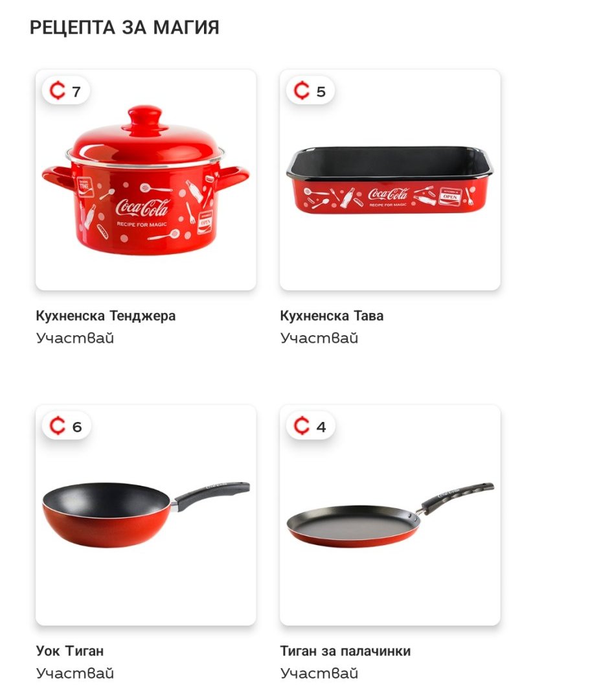This screenshot has height=700, width=612.
Task: Open the wok pan product image
Action: (146, 514)
